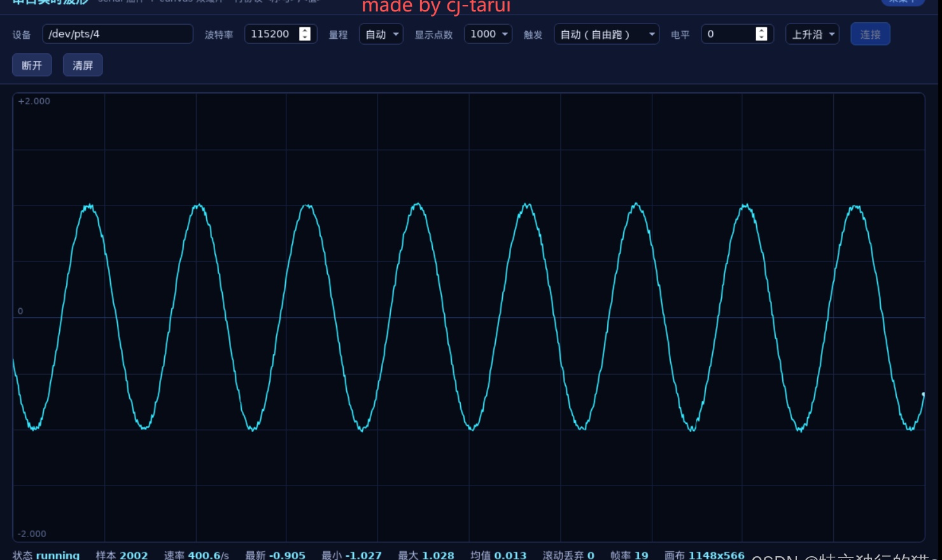Image resolution: width=942 pixels, height=560 pixels.
Task: Click the 连接 connect button
Action: 870,34
